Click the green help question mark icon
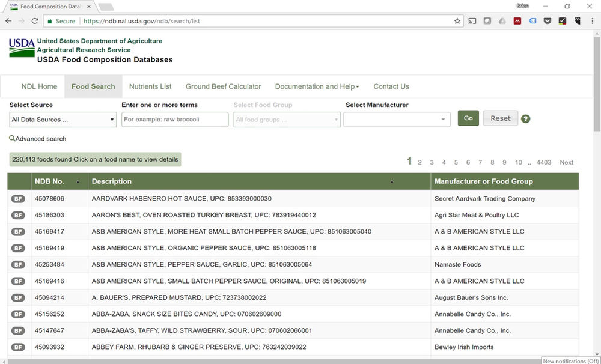This screenshot has height=364, width=601. coord(525,119)
